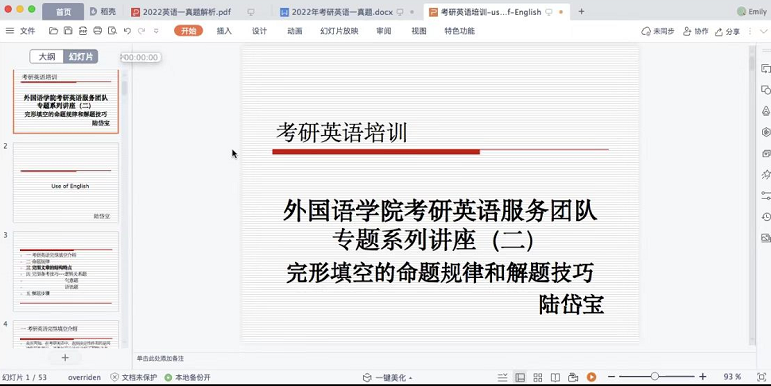Click the 分享 share button

tap(728, 31)
